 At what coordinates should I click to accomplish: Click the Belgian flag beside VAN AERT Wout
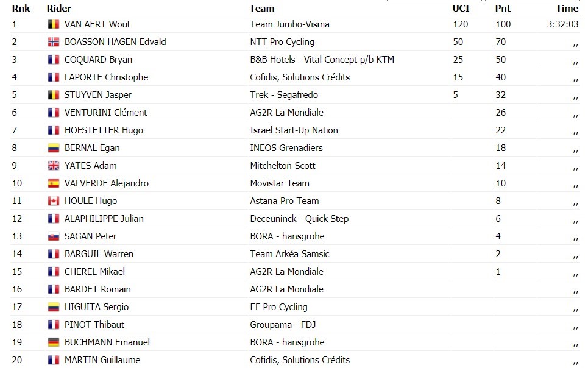(x=54, y=24)
